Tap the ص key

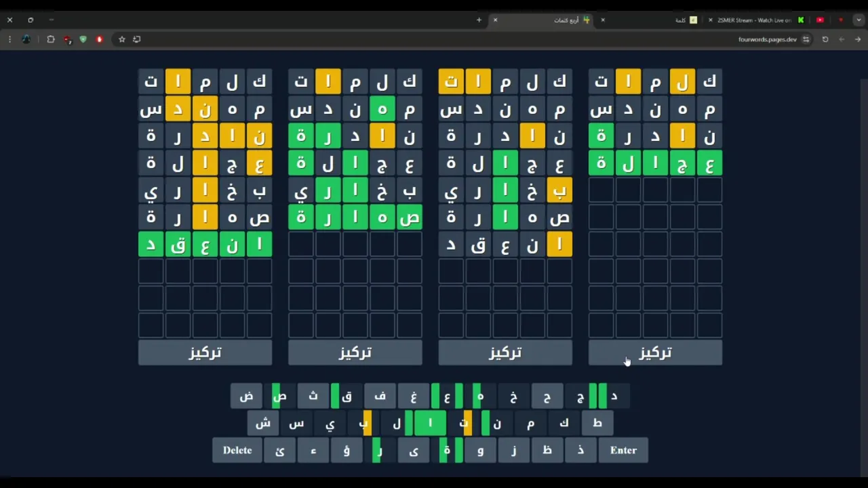coord(279,396)
